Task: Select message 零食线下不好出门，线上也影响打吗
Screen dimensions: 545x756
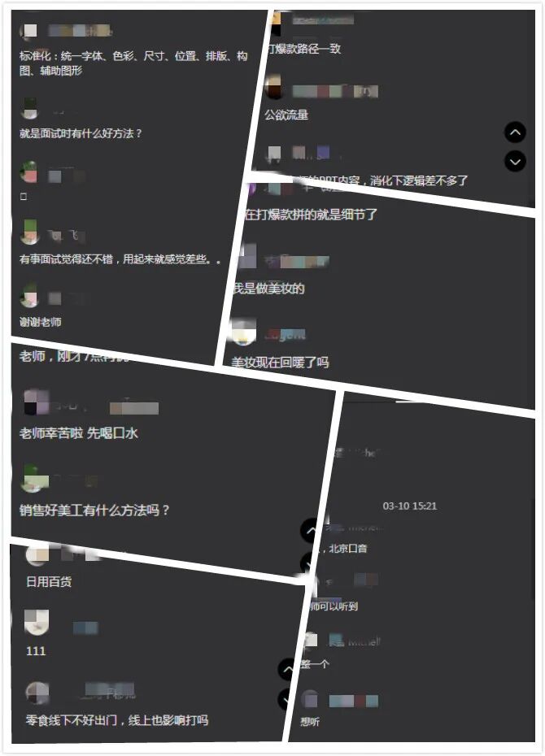Action: tap(116, 720)
